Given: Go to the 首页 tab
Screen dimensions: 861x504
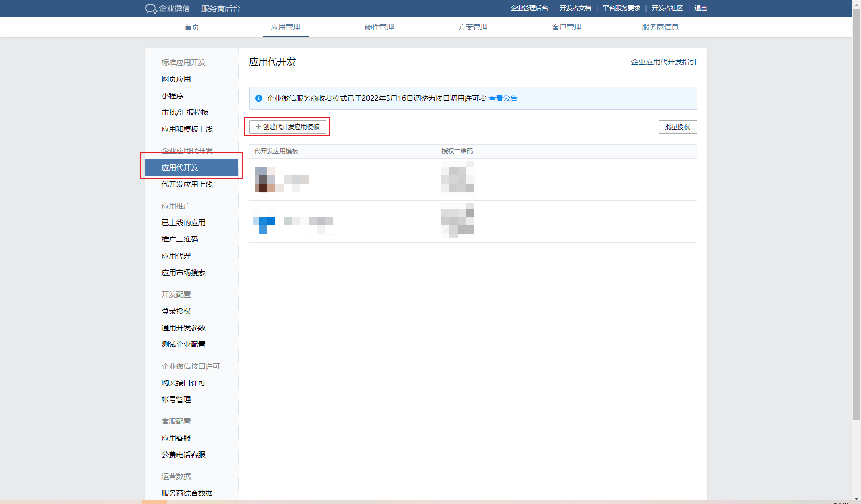Looking at the screenshot, I should 192,27.
